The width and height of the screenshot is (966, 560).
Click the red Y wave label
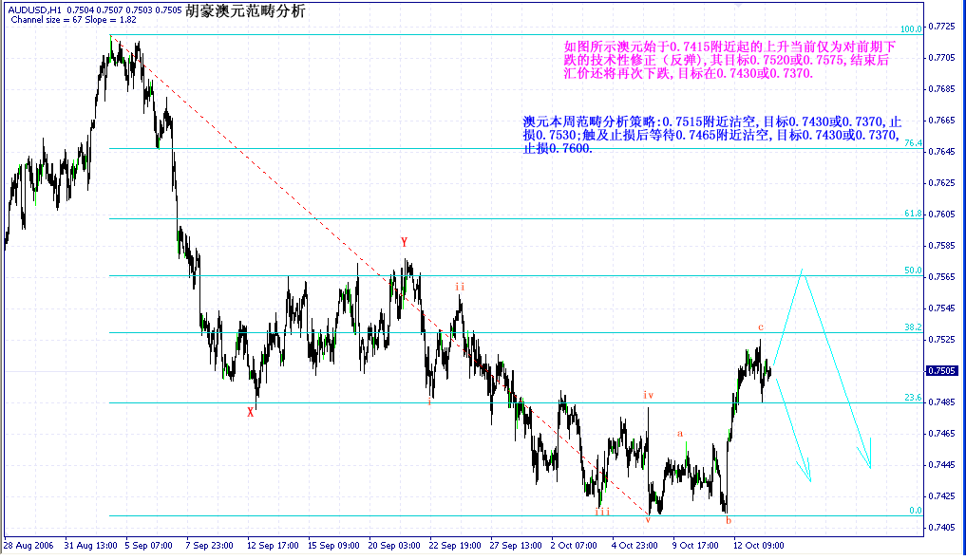pos(404,242)
